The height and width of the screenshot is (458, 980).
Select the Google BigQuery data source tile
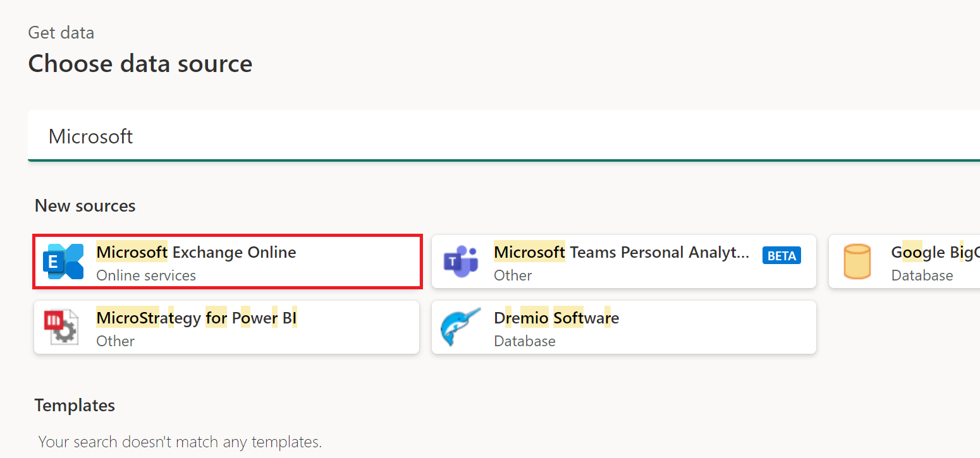tap(904, 261)
